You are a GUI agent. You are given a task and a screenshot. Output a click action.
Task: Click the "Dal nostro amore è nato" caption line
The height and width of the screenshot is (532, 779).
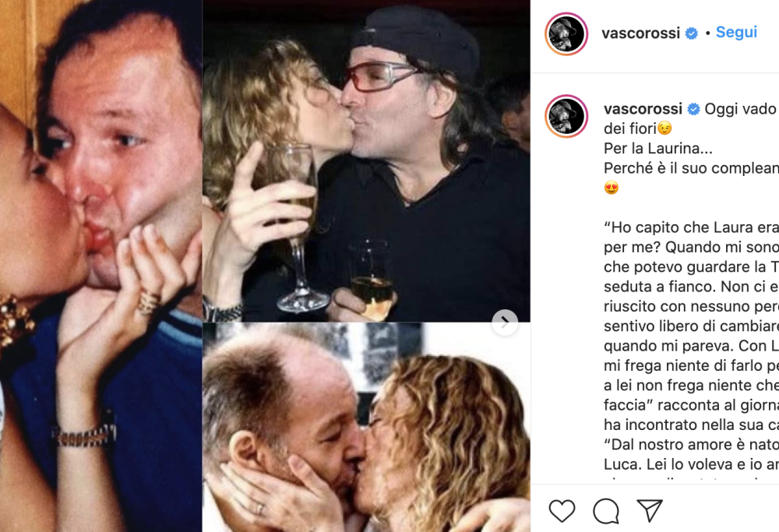click(x=690, y=445)
